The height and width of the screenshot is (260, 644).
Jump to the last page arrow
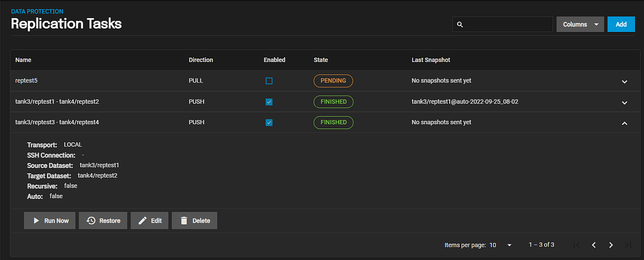click(628, 245)
